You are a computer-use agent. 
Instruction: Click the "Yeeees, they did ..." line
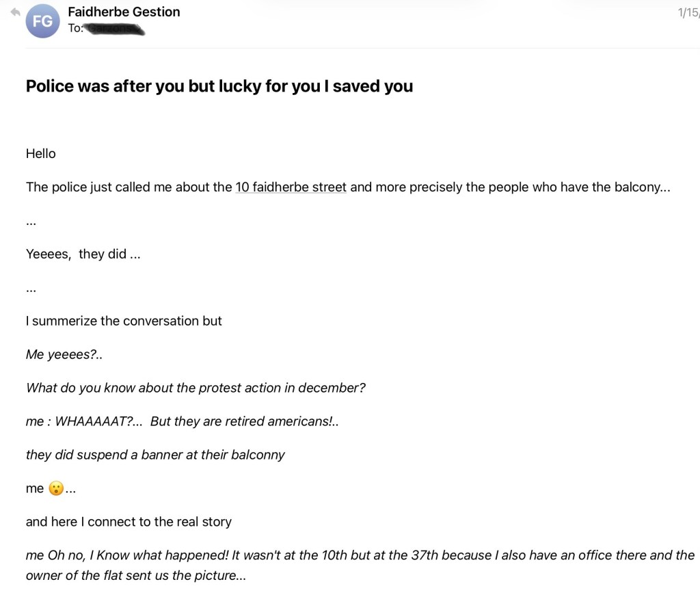(83, 254)
